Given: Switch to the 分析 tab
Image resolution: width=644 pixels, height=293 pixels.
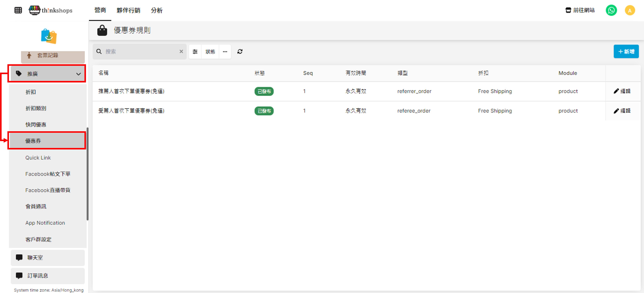Looking at the screenshot, I should coord(156,10).
